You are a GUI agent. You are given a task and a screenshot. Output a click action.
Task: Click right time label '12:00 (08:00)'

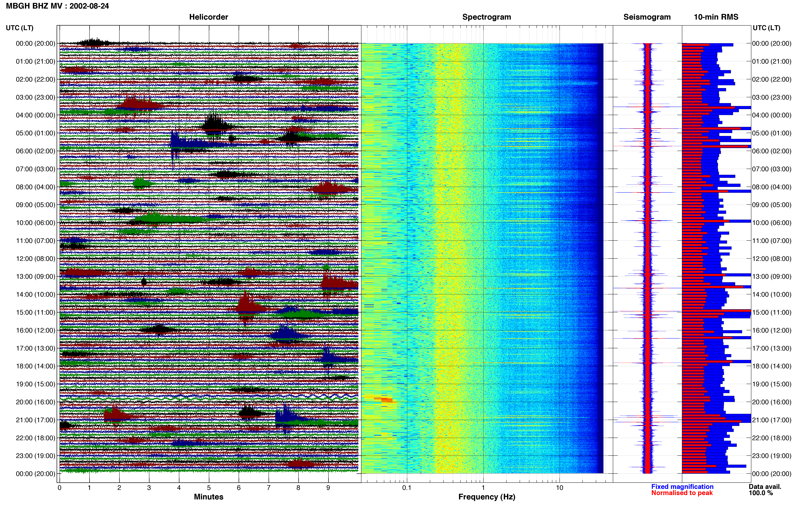pos(772,259)
